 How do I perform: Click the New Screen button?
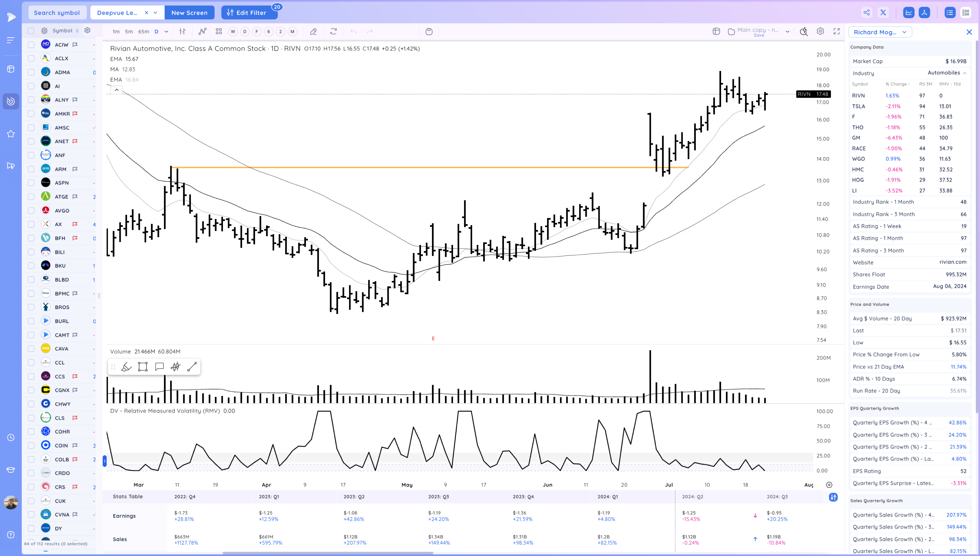click(x=189, y=12)
